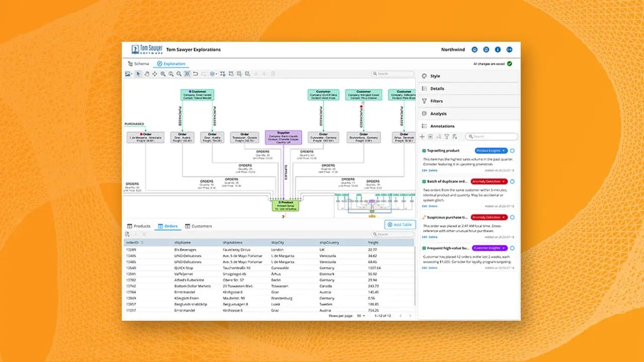Image resolution: width=644 pixels, height=362 pixels.
Task: Collapse the Annotations panel
Action: coord(469,126)
